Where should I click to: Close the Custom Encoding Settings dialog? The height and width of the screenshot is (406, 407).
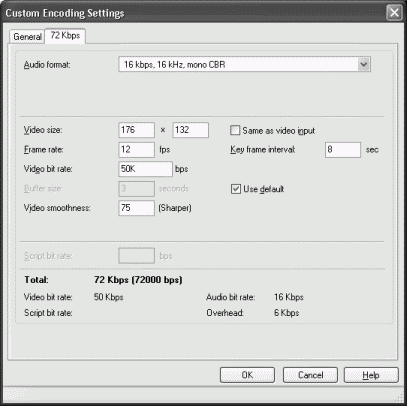394,13
